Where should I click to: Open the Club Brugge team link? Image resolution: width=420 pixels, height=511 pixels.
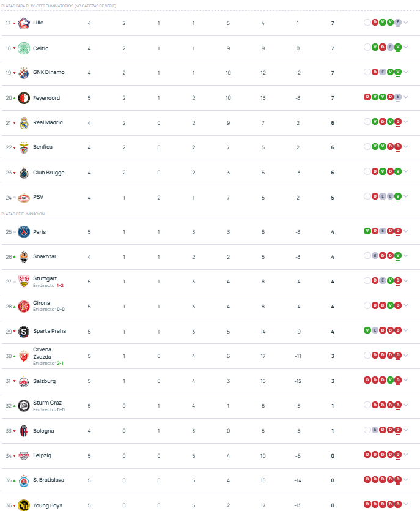[49, 173]
